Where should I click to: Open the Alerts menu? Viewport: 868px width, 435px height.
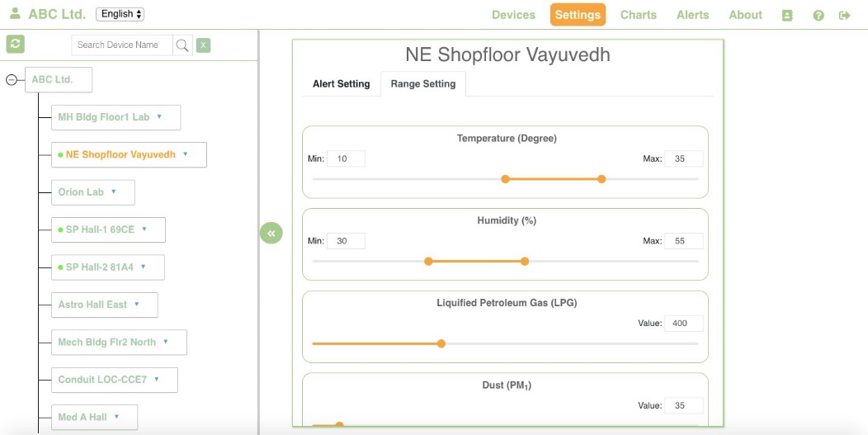click(692, 15)
